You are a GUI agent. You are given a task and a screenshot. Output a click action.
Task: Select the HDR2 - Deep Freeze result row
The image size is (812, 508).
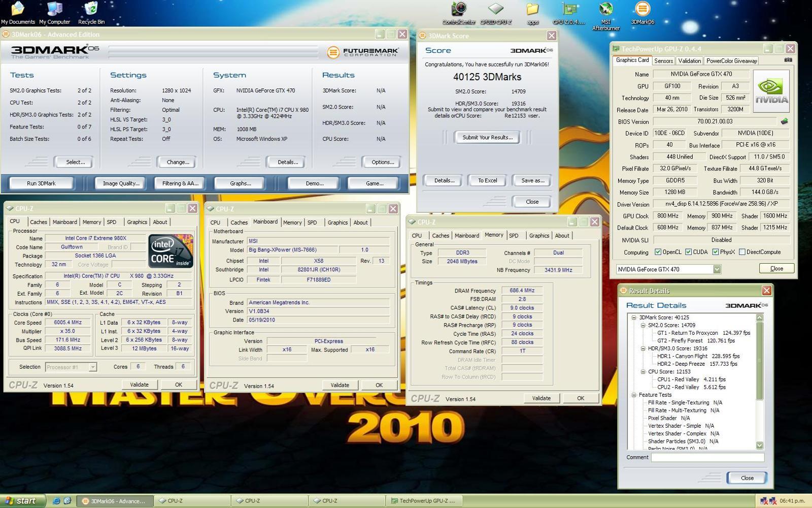pos(697,364)
